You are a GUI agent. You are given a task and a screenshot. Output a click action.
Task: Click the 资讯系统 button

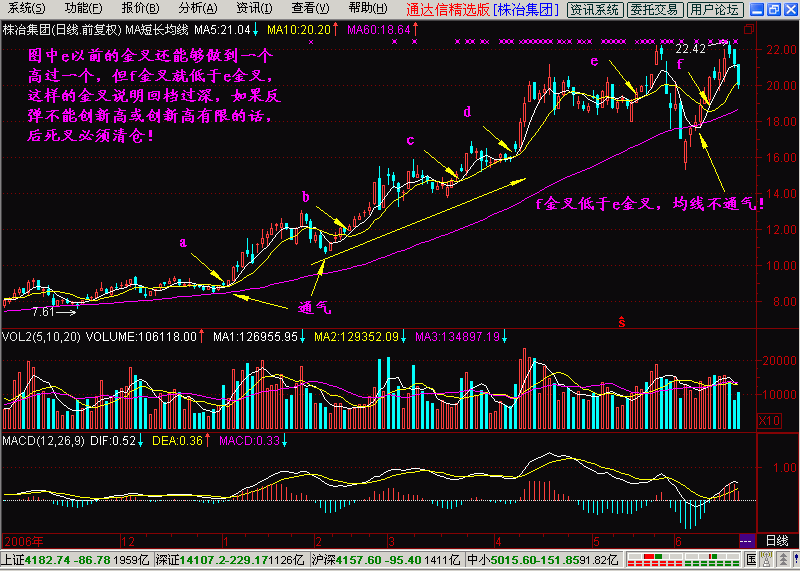tap(595, 9)
